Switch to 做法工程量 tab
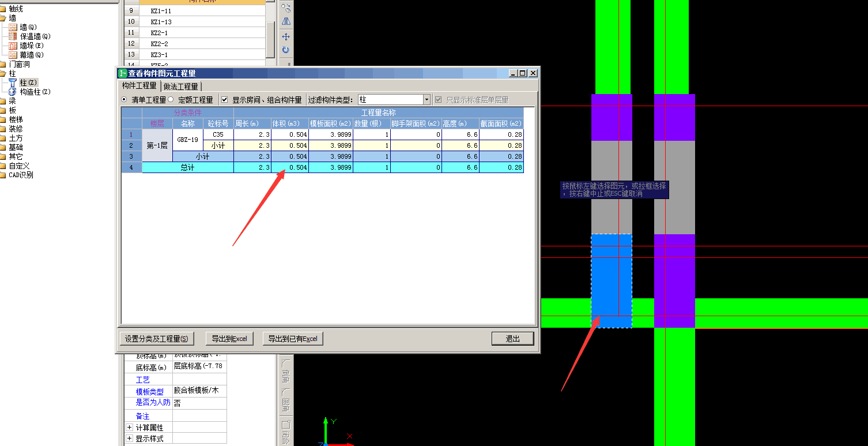The image size is (868, 446). click(181, 87)
